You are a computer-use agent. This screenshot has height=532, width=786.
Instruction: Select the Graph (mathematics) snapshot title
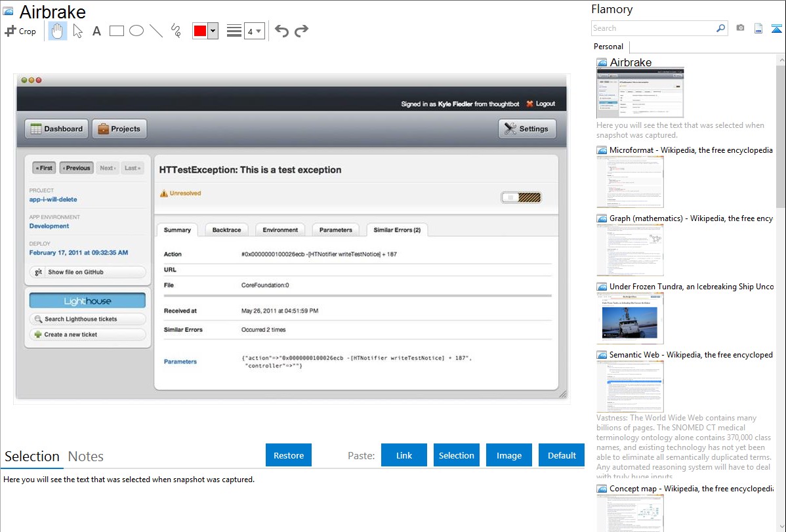691,218
